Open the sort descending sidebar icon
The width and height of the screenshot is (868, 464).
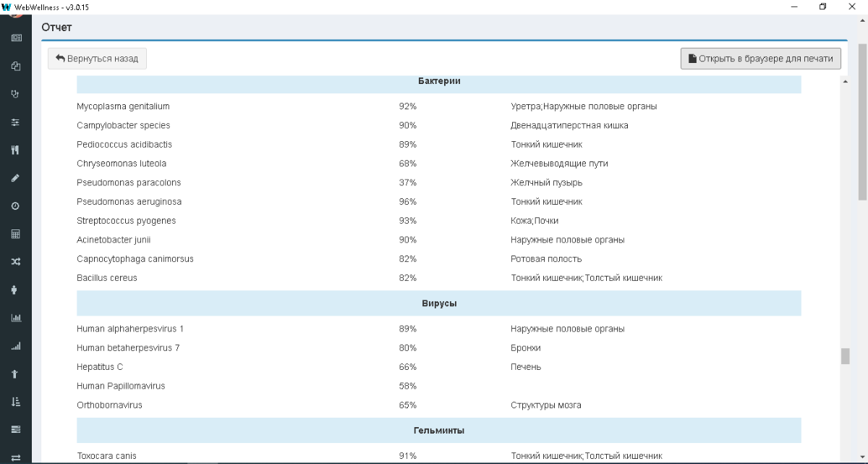tap(16, 402)
